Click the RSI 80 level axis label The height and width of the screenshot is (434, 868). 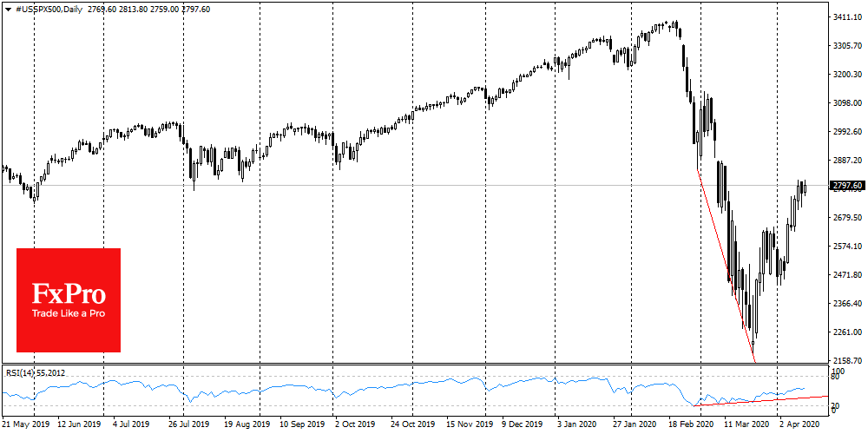[837, 378]
